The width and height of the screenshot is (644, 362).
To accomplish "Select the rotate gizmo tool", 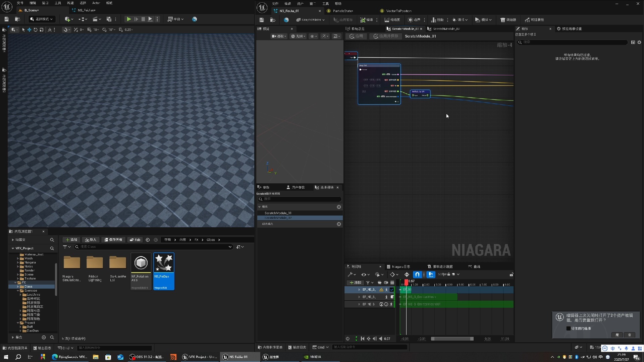I will pyautogui.click(x=36, y=30).
